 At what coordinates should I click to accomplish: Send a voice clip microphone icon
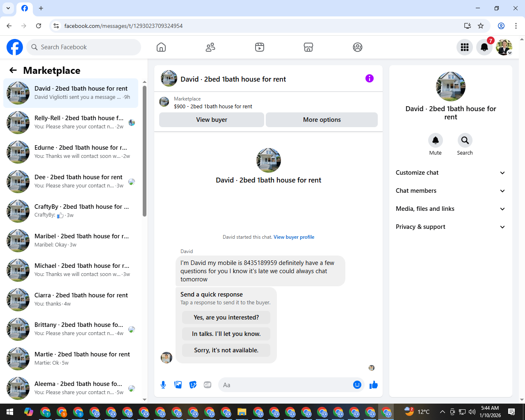[x=163, y=385]
